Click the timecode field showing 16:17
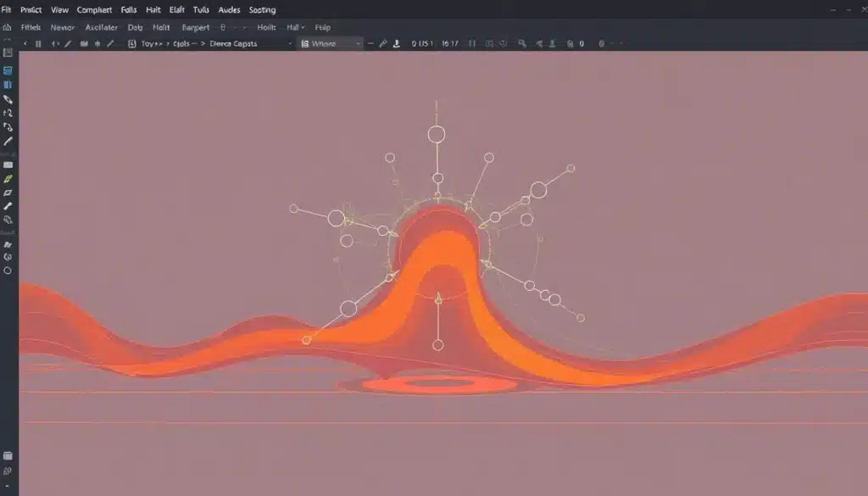This screenshot has height=496, width=868. [449, 43]
